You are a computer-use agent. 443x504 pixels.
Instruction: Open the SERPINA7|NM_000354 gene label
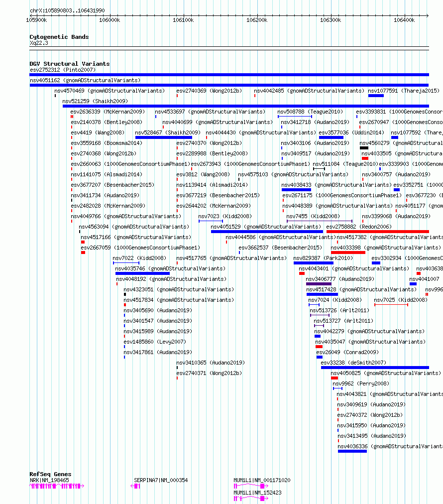[161, 480]
